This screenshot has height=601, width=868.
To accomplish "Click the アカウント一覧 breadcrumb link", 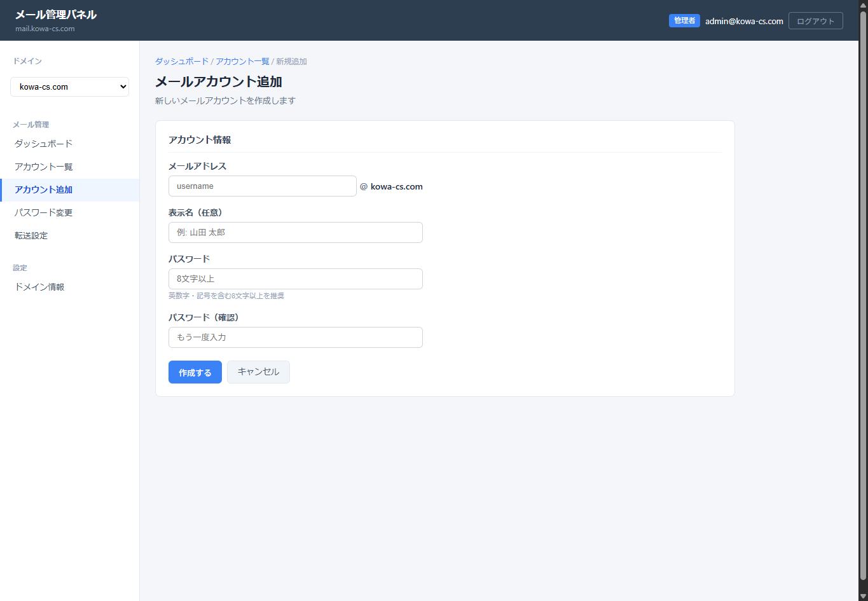I will tap(242, 62).
